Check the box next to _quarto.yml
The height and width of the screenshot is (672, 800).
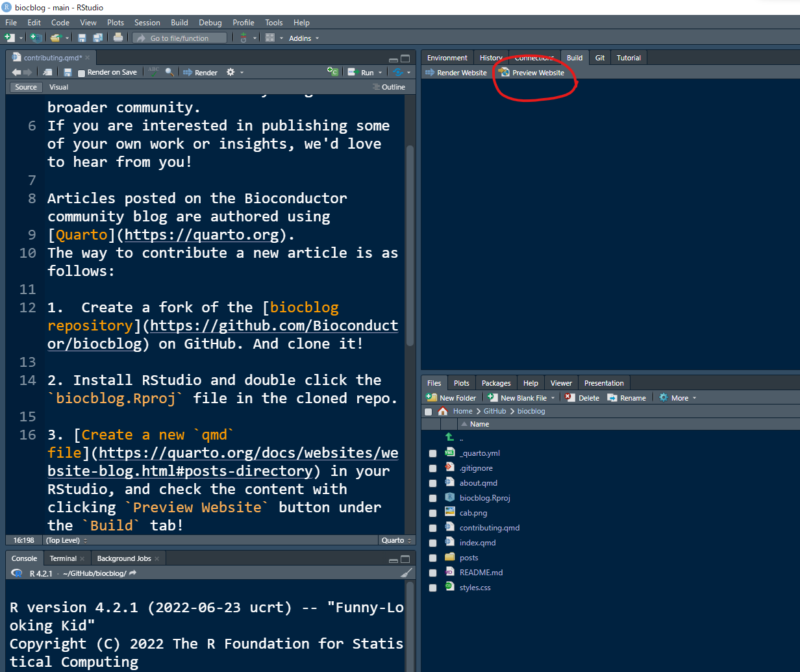click(432, 453)
